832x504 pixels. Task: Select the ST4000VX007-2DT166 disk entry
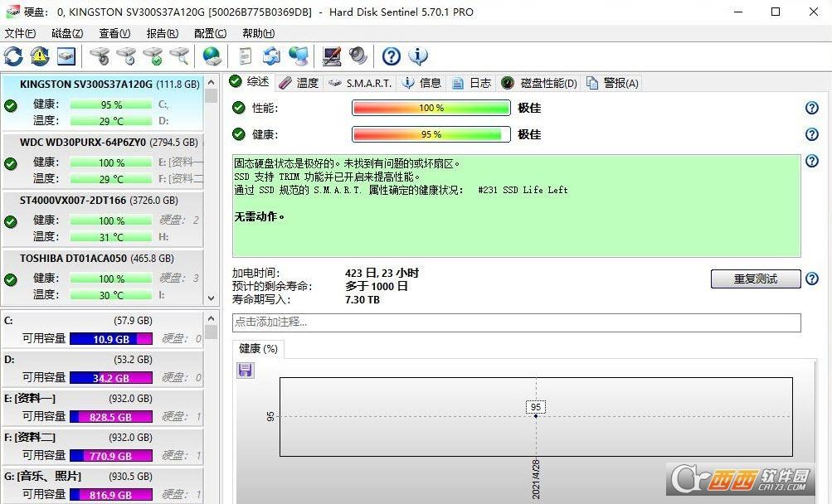click(102, 219)
